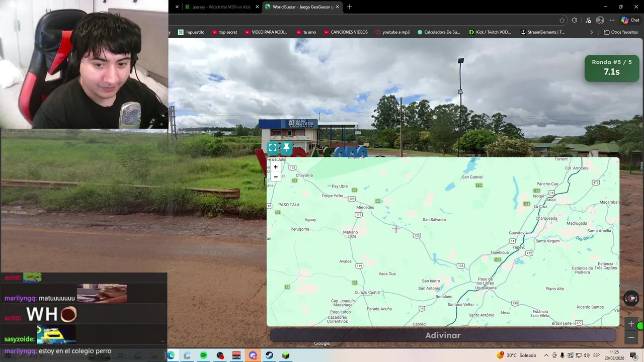Click San Gabriel on the map
This screenshot has width=644, height=362.
click(x=472, y=177)
